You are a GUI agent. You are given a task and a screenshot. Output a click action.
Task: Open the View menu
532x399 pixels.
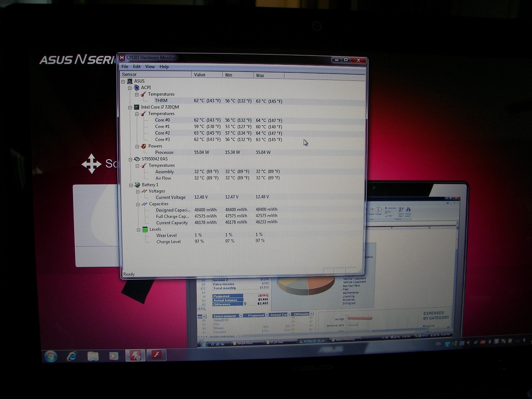pyautogui.click(x=150, y=66)
